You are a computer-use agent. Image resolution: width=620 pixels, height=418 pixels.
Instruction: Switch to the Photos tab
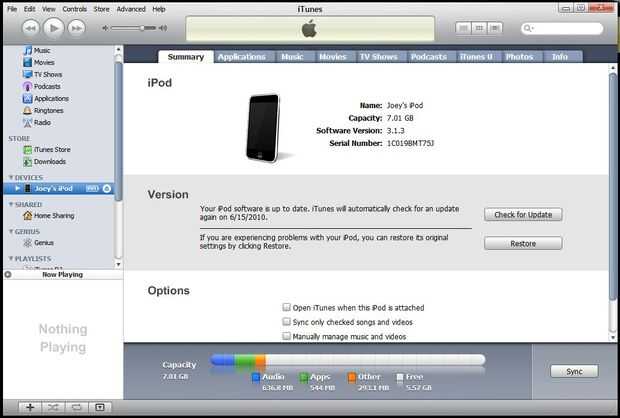(x=519, y=57)
